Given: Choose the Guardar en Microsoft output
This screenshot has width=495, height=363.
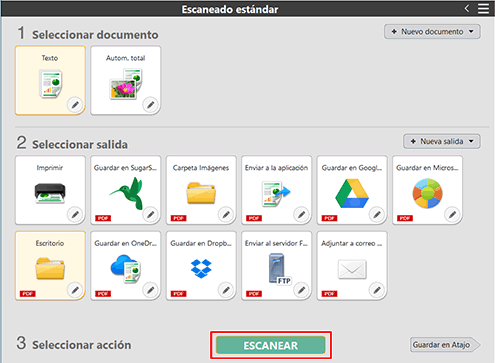Looking at the screenshot, I should [427, 190].
